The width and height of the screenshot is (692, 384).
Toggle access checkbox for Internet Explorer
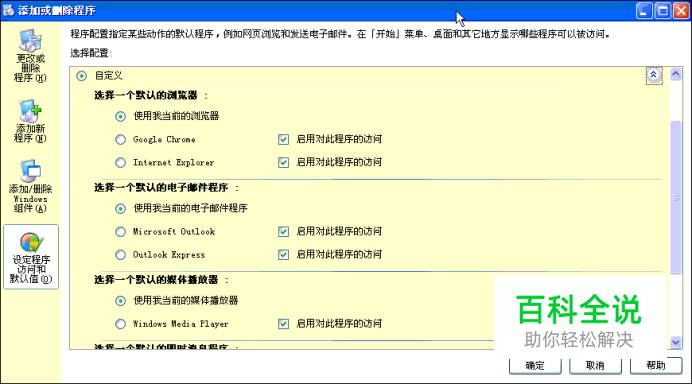(x=283, y=162)
